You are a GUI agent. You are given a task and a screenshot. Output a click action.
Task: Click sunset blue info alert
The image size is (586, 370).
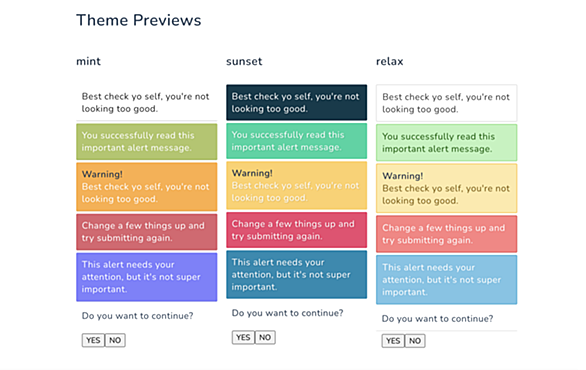click(x=296, y=274)
